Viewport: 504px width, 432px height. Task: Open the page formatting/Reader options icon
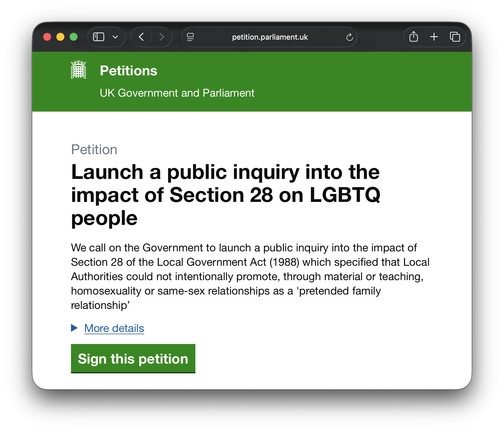point(191,37)
